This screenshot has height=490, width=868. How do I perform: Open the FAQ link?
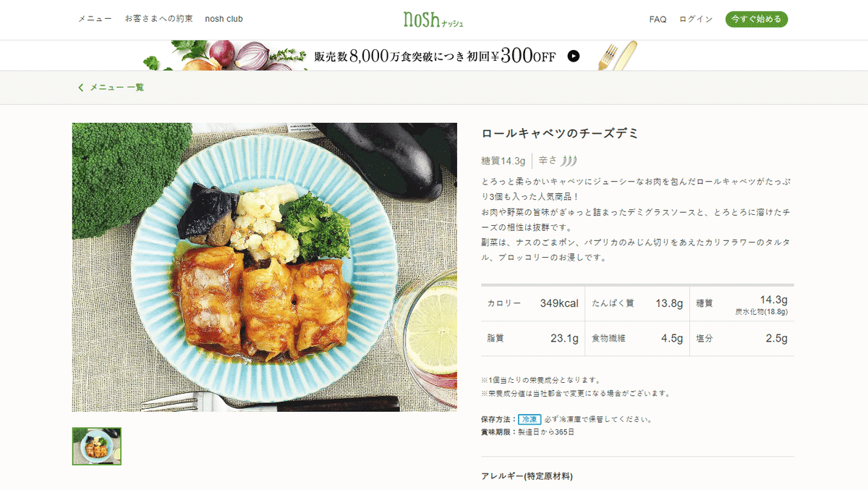658,20
